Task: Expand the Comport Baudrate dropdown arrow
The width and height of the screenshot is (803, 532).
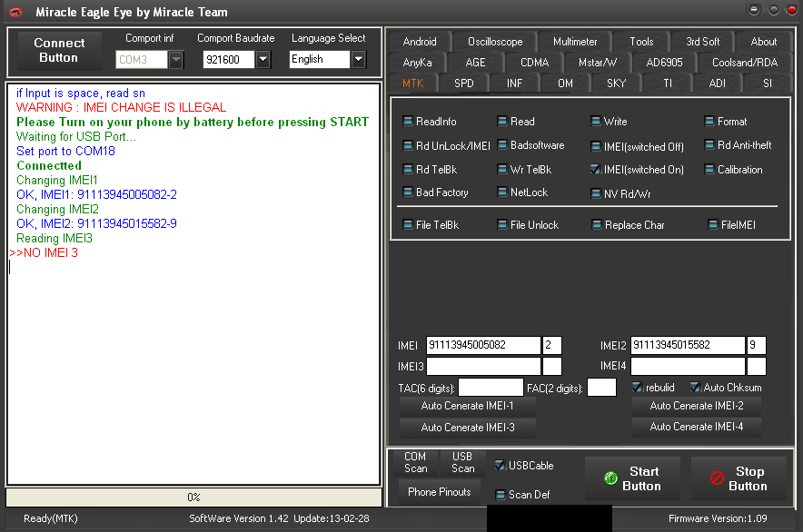Action: [263, 59]
